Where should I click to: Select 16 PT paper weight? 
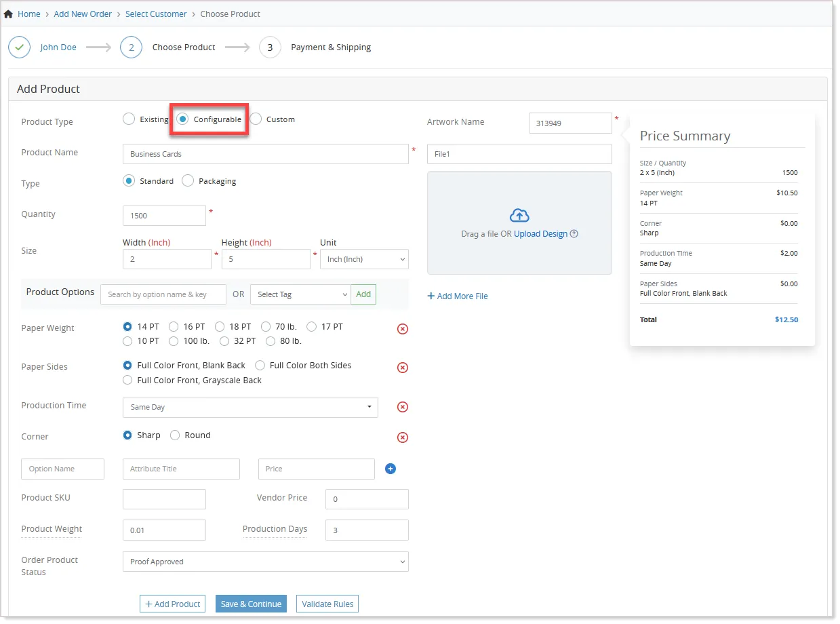click(x=174, y=327)
